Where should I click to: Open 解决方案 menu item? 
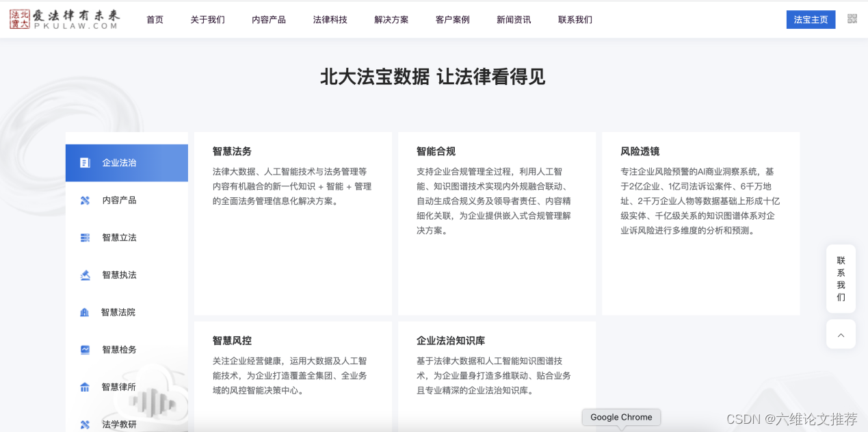click(391, 20)
